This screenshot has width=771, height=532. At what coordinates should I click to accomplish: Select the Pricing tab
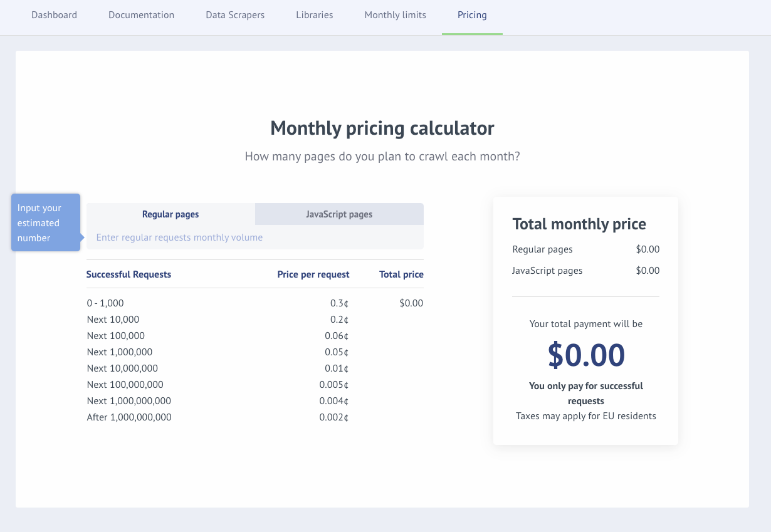472,15
